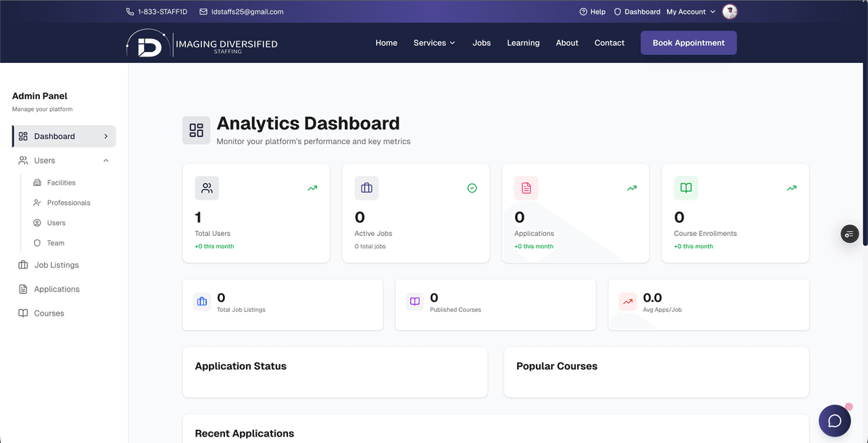This screenshot has width=868, height=443.
Task: Click the Course Enrollments book icon
Action: point(685,187)
